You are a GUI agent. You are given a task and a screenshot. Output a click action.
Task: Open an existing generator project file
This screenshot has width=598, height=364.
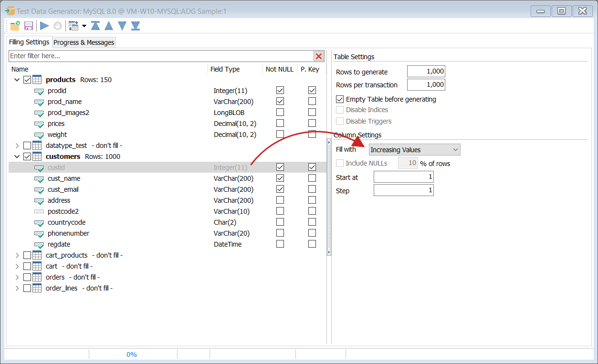coord(14,26)
